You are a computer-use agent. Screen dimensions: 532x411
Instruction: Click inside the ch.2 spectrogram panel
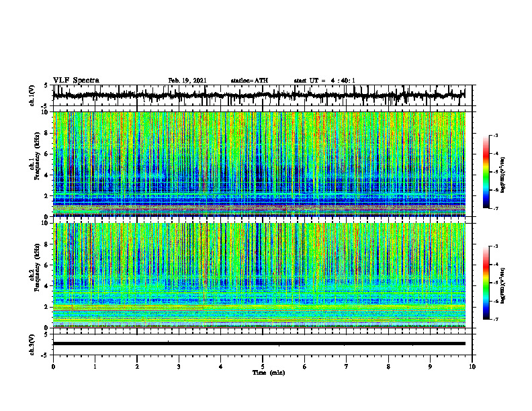click(x=259, y=275)
